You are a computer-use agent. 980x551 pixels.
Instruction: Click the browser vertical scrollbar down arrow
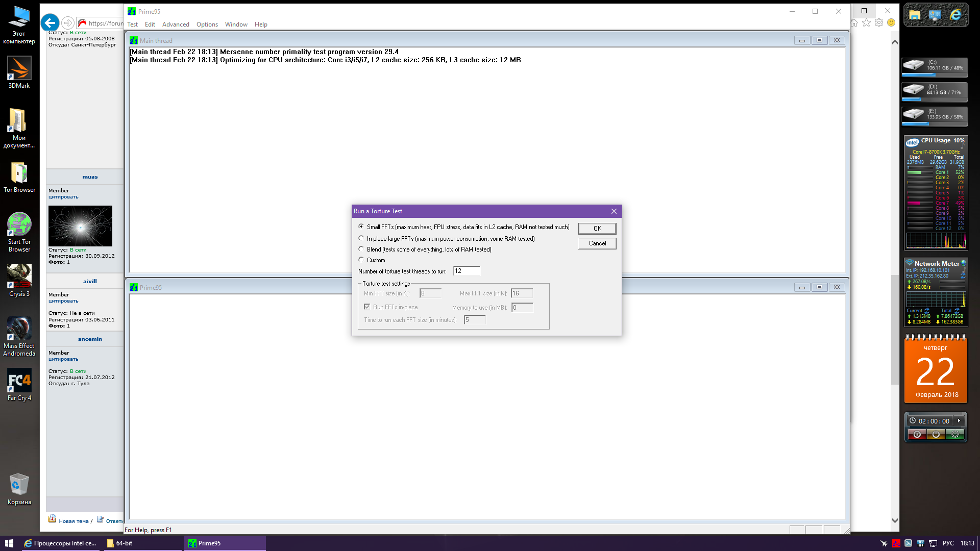point(895,520)
